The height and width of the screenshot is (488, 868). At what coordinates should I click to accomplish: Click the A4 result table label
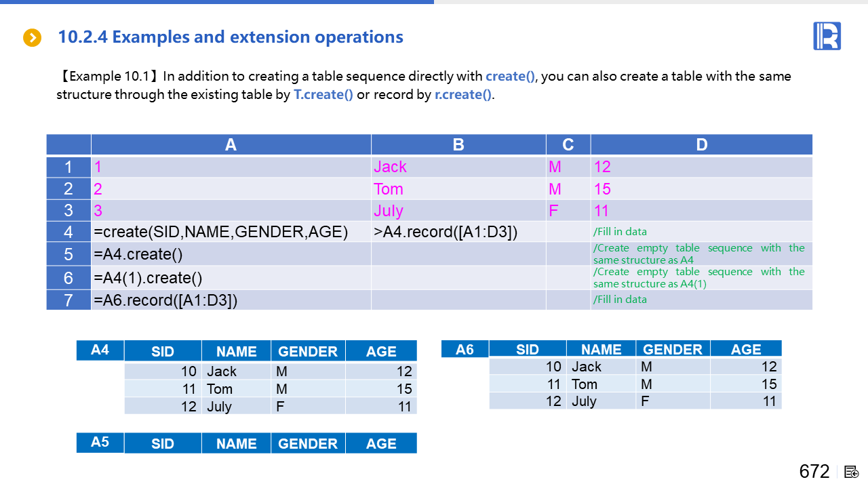point(100,350)
